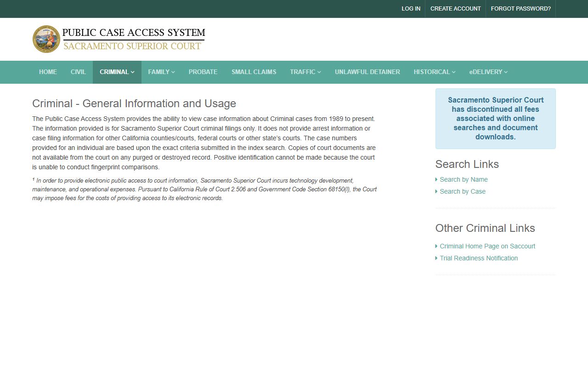Image resolution: width=588 pixels, height=368 pixels.
Task: Select the Small Claims menu item
Action: [254, 72]
